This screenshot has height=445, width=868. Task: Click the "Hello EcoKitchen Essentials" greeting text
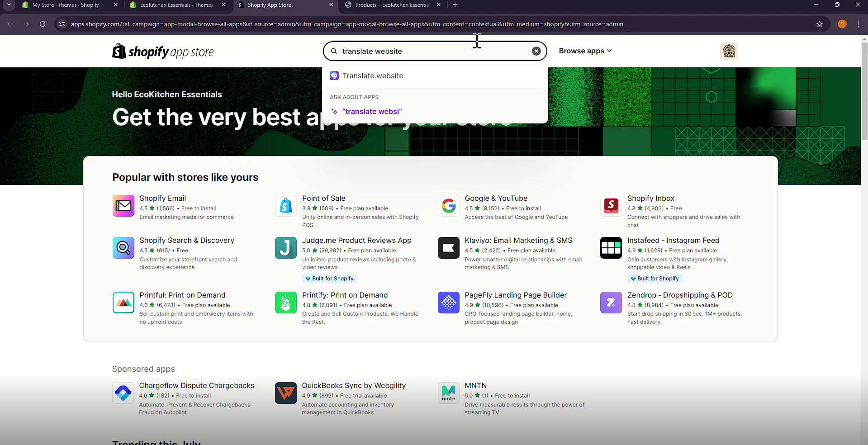click(x=167, y=95)
